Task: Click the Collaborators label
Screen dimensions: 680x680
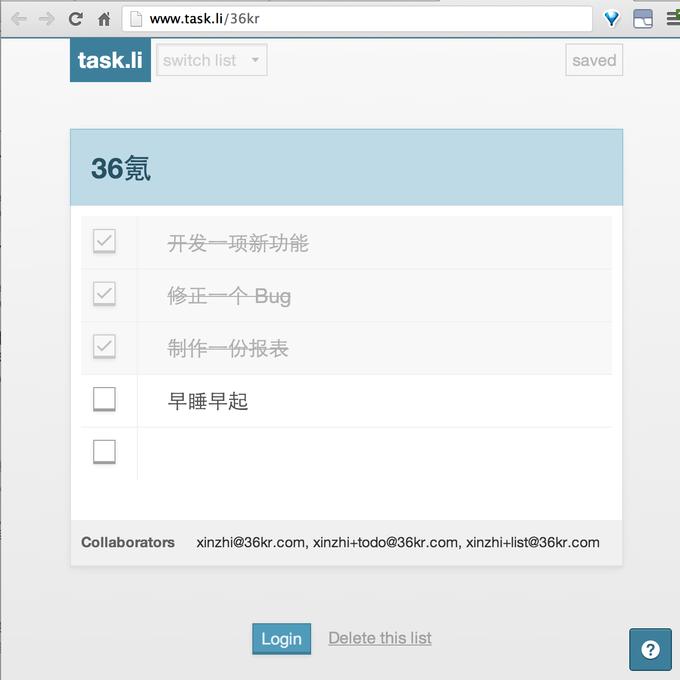Action: coord(128,542)
